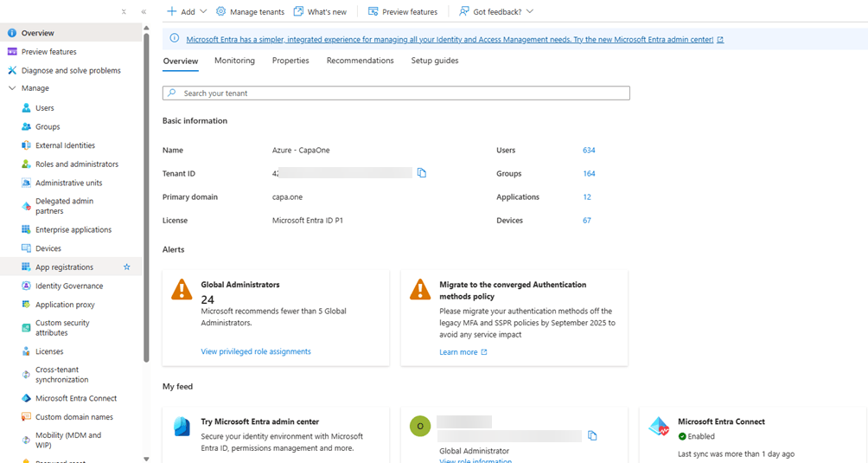Click the Custom domain names icon
Viewport: 868px width, 463px height.
26,416
